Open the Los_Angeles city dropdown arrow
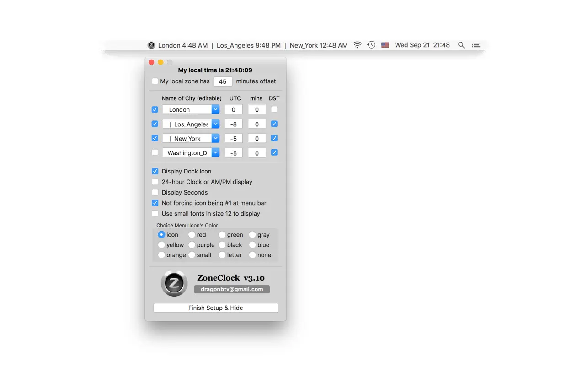This screenshot has width=588, height=368. click(x=215, y=124)
